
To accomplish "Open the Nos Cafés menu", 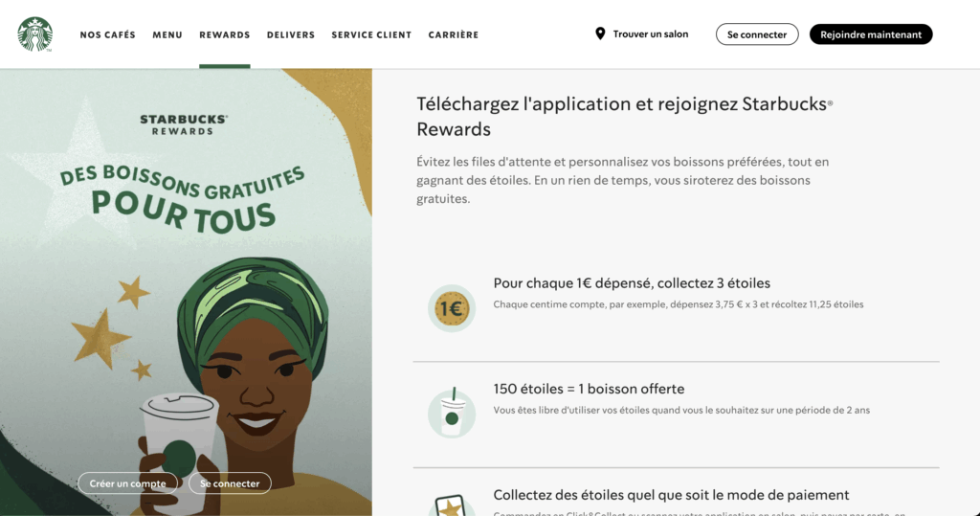I will (x=107, y=35).
